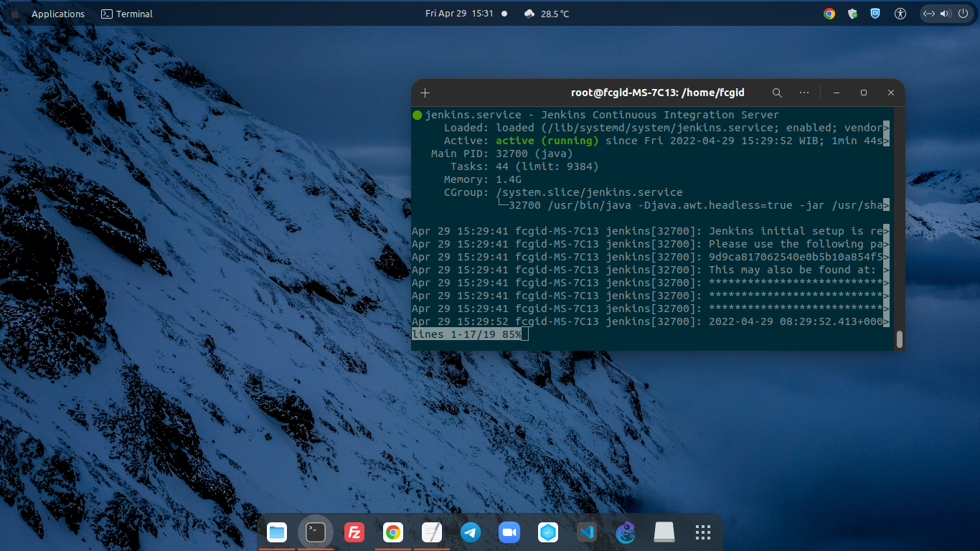Click the terminal vertical scrollbar handle

coord(899,339)
